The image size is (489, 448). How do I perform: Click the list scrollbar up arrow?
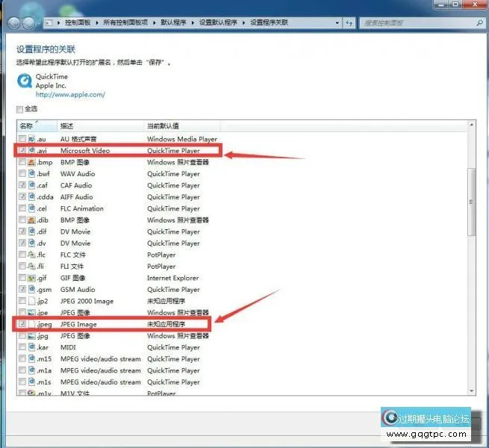472,125
